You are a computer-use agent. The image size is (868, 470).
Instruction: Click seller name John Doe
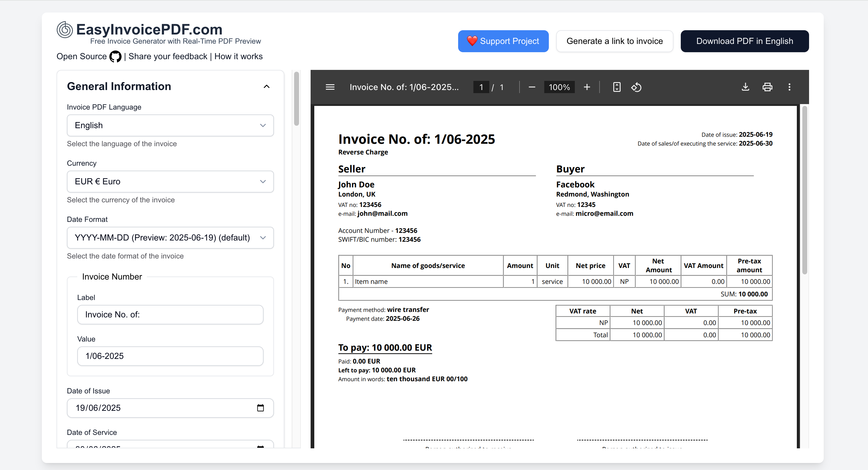(356, 185)
